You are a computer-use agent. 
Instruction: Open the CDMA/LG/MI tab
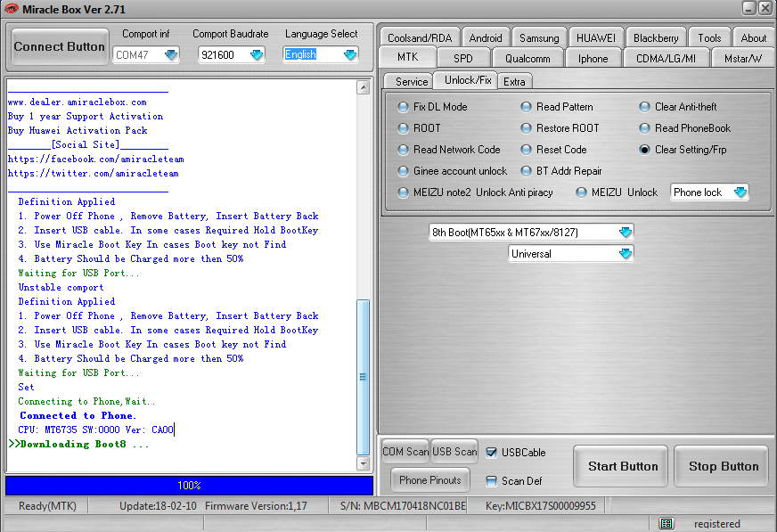pyautogui.click(x=666, y=59)
